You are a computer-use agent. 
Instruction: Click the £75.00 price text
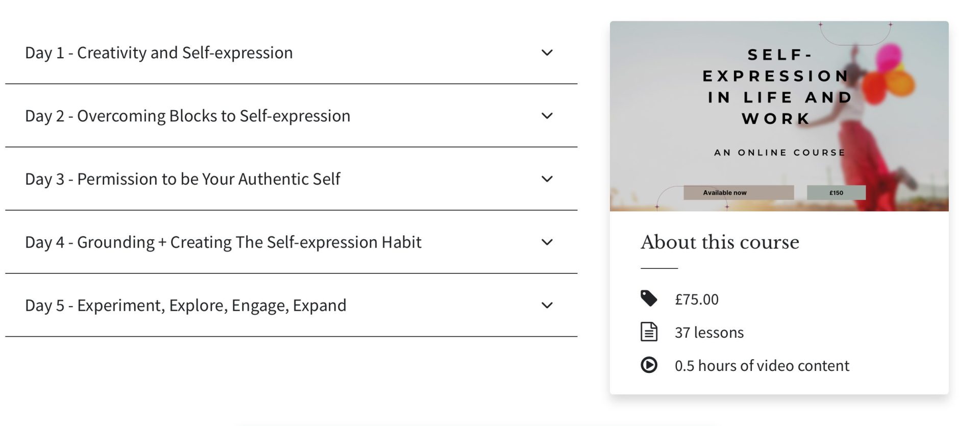click(696, 299)
